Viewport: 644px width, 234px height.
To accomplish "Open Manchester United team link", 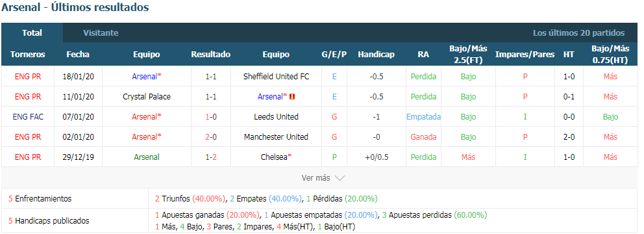I will 276,137.
